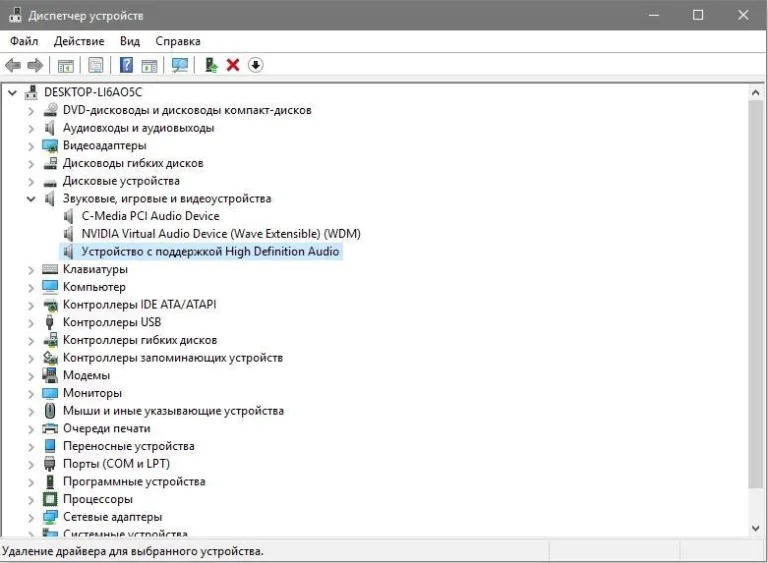Open the Файл menu

pos(24,41)
